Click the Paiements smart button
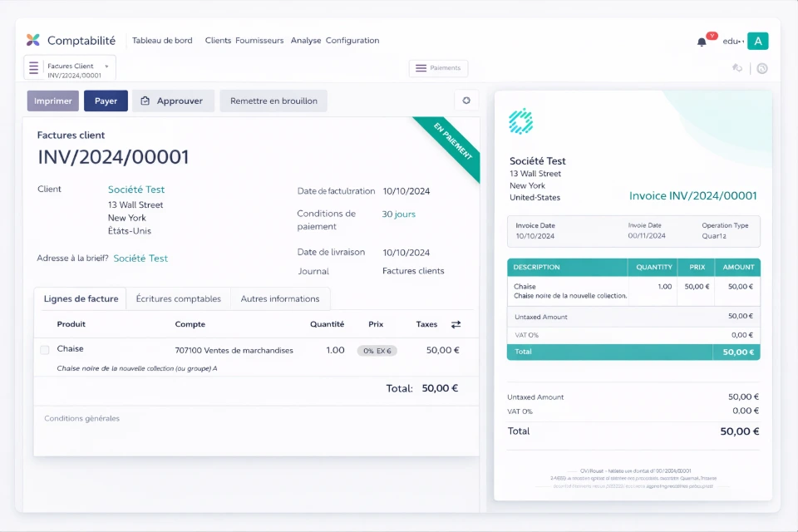798x532 pixels. 438,68
